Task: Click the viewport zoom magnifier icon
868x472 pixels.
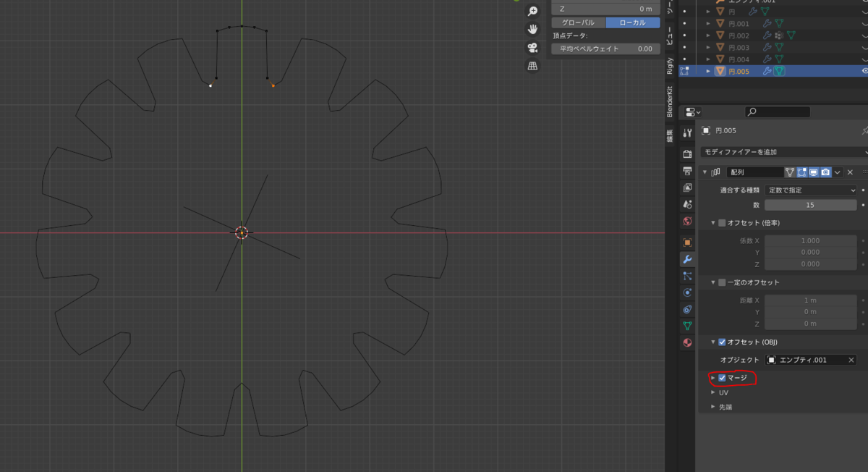Action: [x=532, y=11]
